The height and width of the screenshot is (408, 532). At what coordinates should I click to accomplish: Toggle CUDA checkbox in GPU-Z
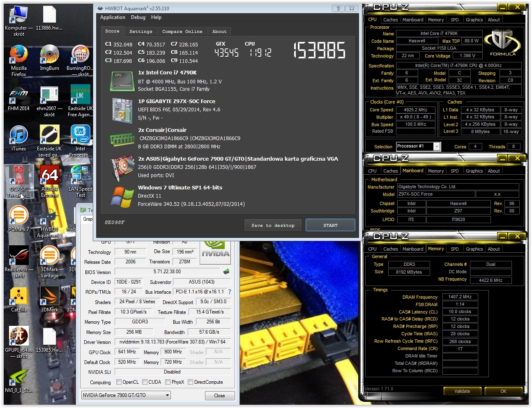pos(145,382)
